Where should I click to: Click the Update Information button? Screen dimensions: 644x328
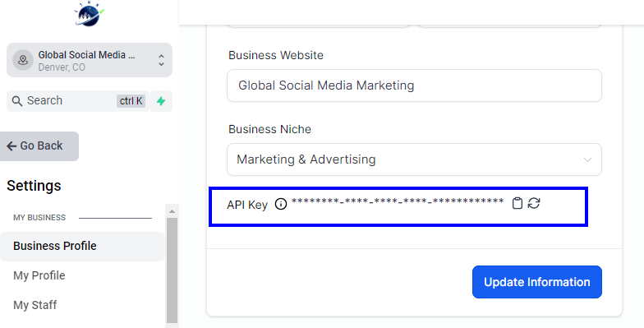click(537, 282)
